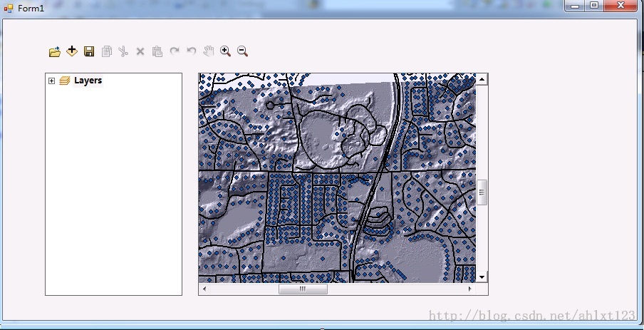The width and height of the screenshot is (644, 330).
Task: Click the Redo arrow icon
Action: click(175, 51)
